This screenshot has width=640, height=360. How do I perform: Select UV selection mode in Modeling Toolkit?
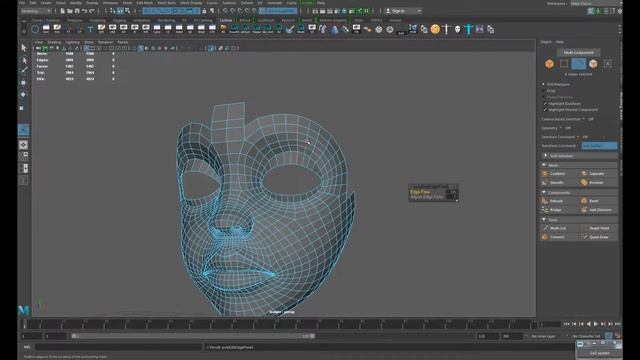coord(608,64)
